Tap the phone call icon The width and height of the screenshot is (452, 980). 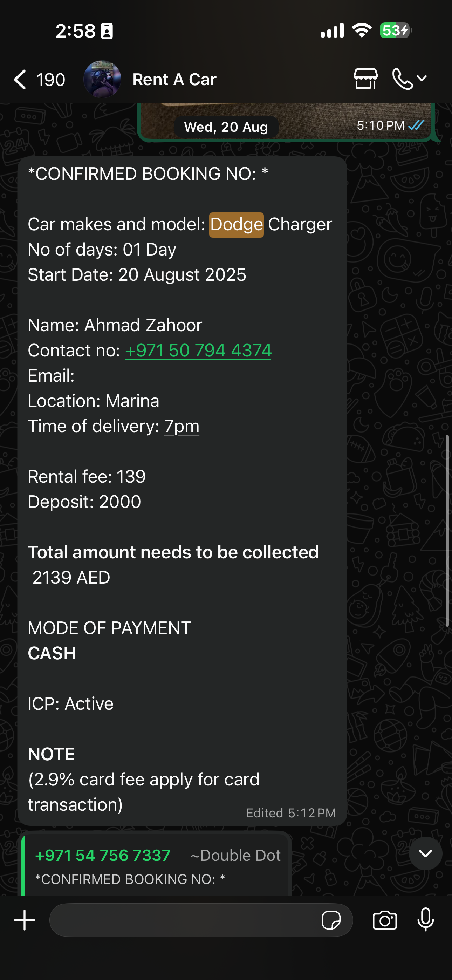[x=402, y=79]
